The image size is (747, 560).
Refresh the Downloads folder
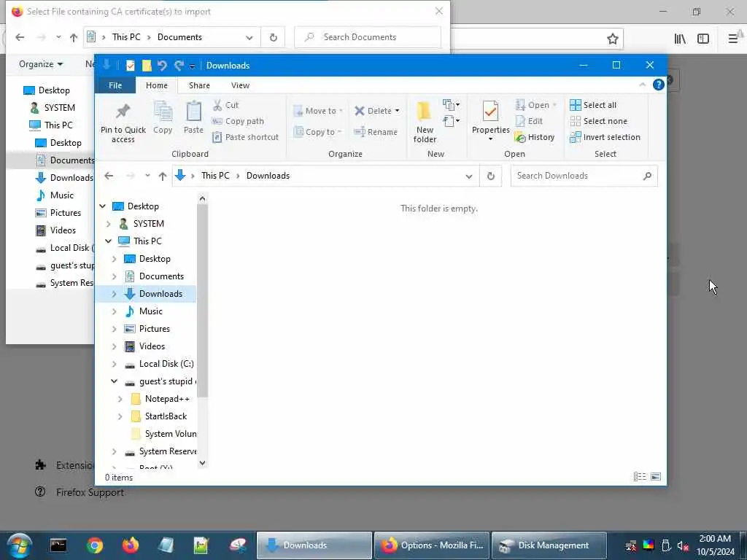491,176
